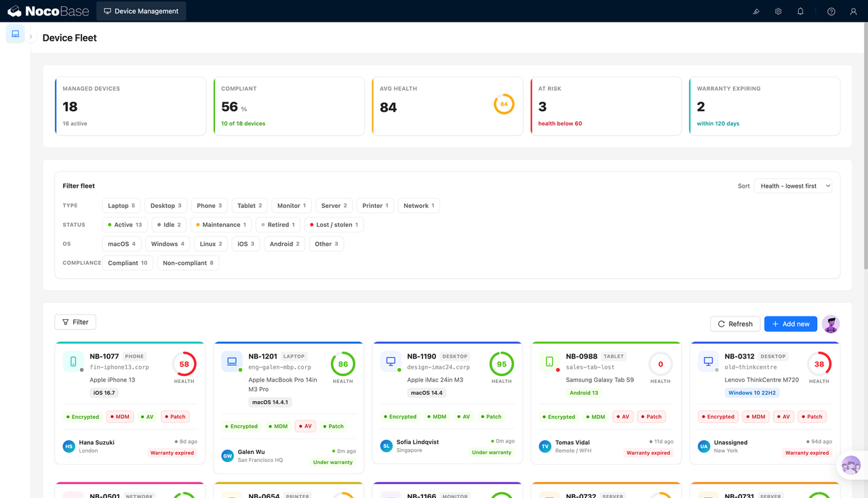Toggle the Server type filter chip
Screen dimensions: 868x498
334,205
